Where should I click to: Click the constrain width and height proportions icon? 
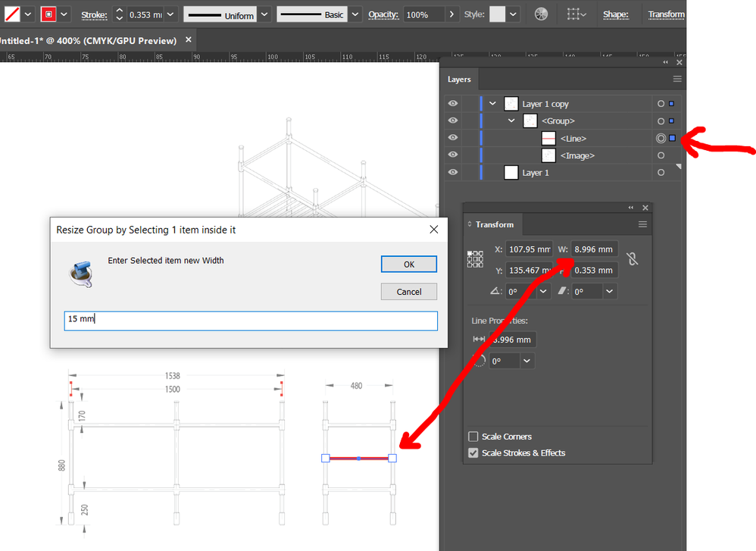coord(633,259)
